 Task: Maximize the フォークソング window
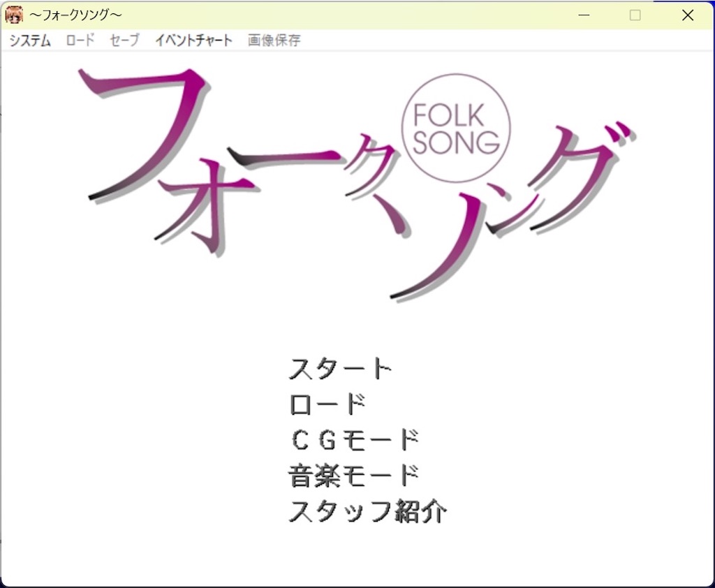coord(635,15)
